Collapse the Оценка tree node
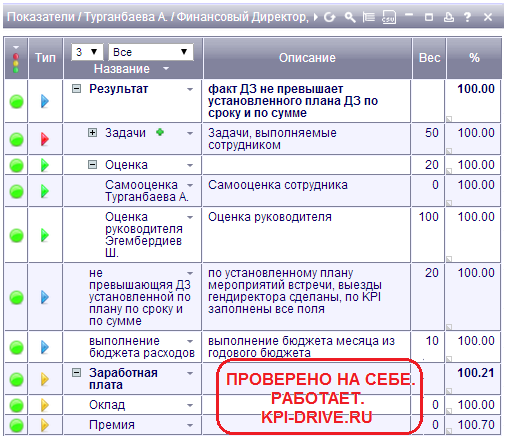This screenshot has width=506, height=439. click(x=92, y=165)
